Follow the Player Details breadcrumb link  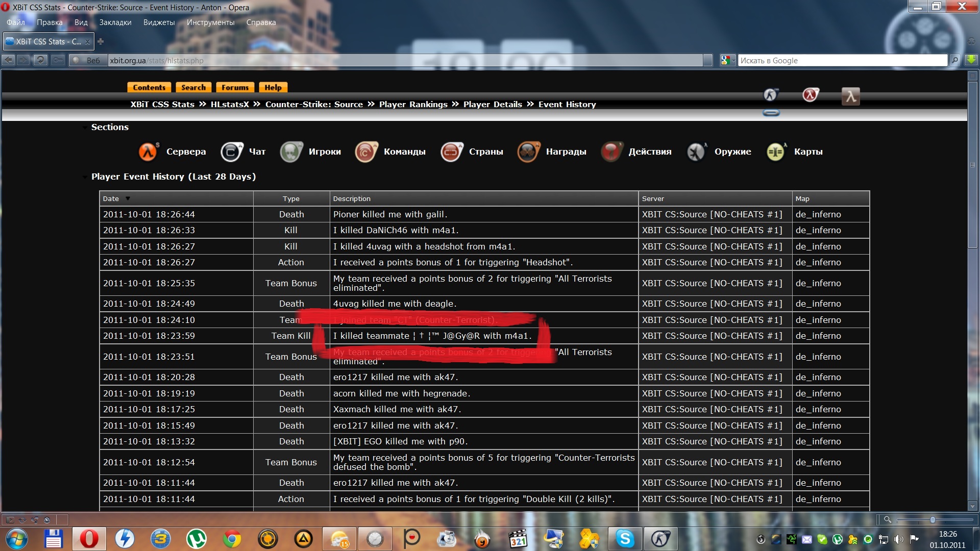[x=493, y=104]
